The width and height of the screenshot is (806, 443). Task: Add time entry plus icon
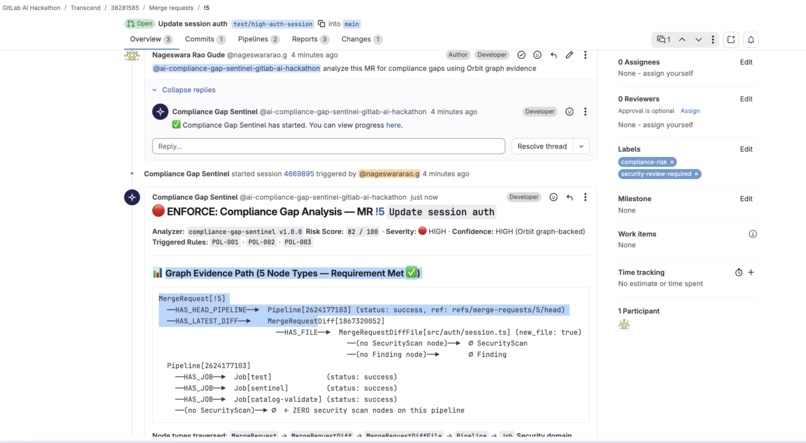coord(751,272)
